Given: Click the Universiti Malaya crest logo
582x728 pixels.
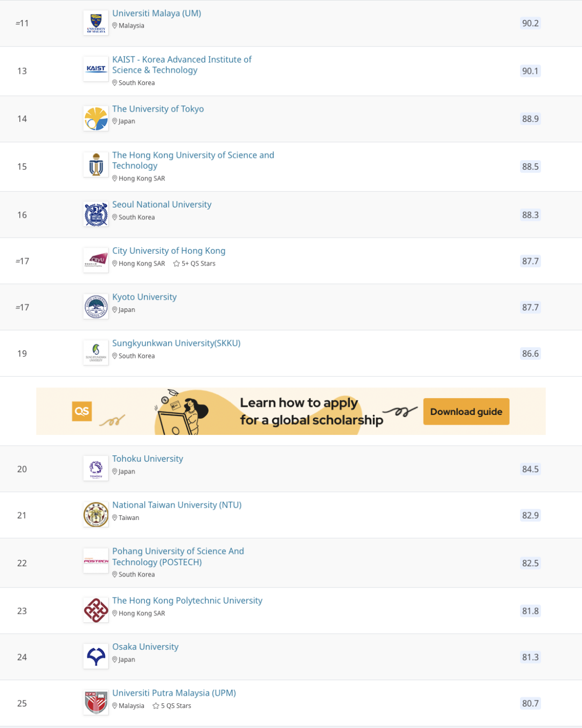Looking at the screenshot, I should pyautogui.click(x=96, y=23).
